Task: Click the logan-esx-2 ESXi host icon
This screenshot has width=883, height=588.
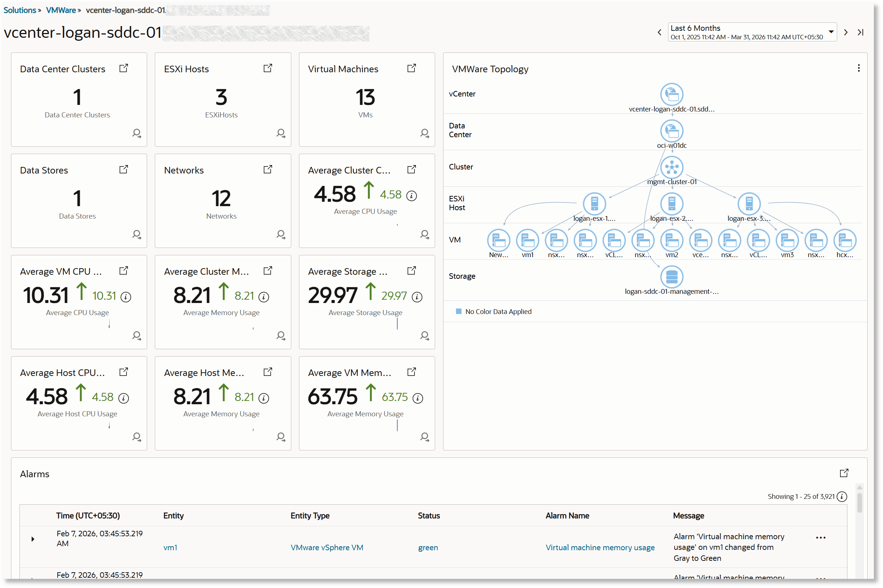Action: click(671, 204)
